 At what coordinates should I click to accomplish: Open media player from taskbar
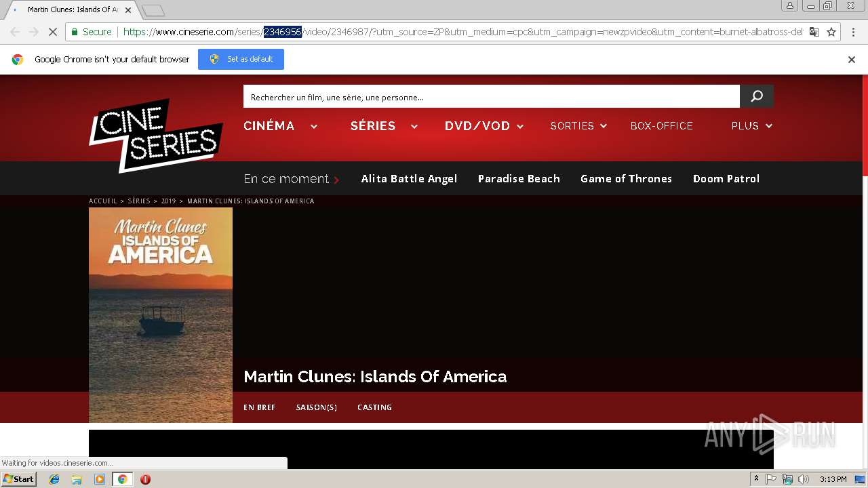coord(100,479)
